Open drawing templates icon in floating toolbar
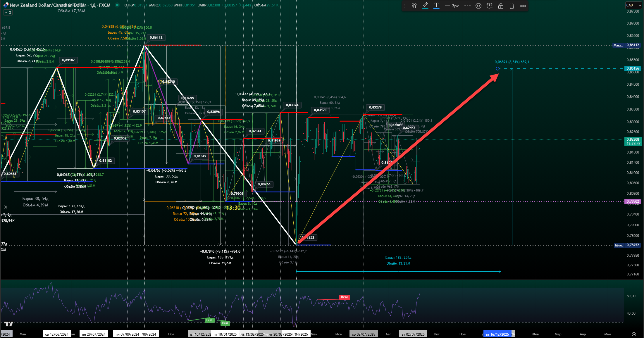This screenshot has width=644, height=338. tap(414, 6)
